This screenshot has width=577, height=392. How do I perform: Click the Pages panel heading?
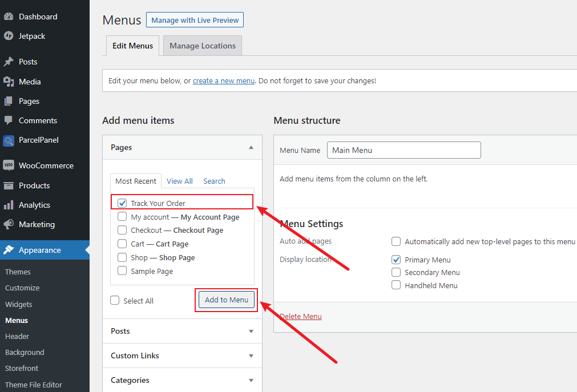(x=121, y=147)
